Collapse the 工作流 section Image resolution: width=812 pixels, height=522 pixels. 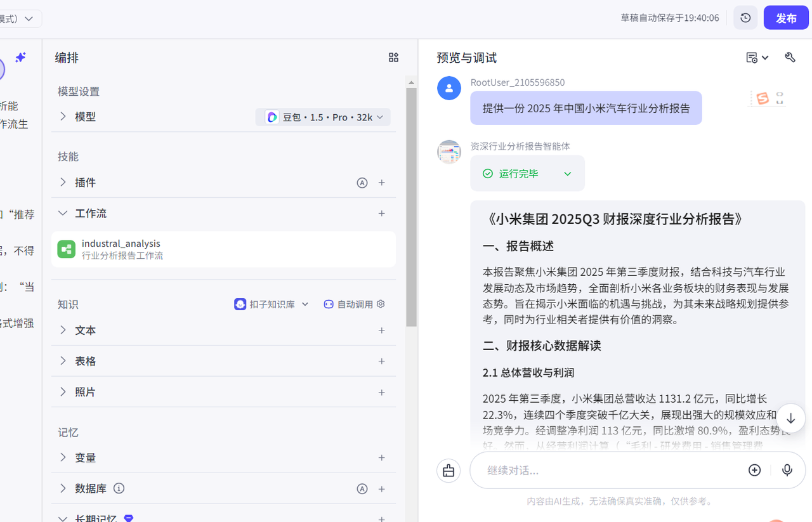[x=63, y=213]
